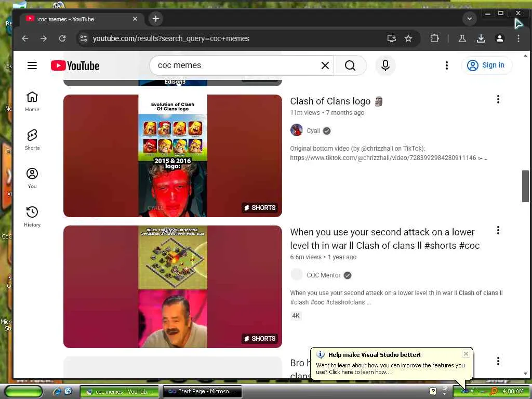Viewport: 532px width, 399px height.
Task: Open the second attack war video thumbnail
Action: (172, 287)
